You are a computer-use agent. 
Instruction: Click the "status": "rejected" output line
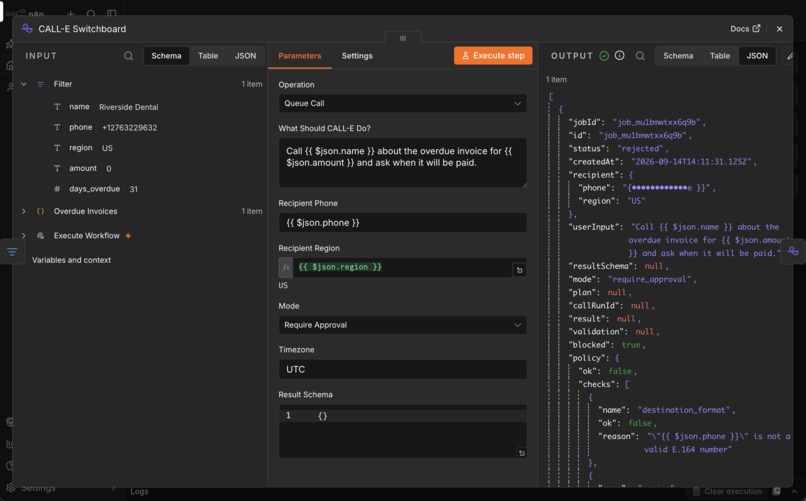[618, 149]
